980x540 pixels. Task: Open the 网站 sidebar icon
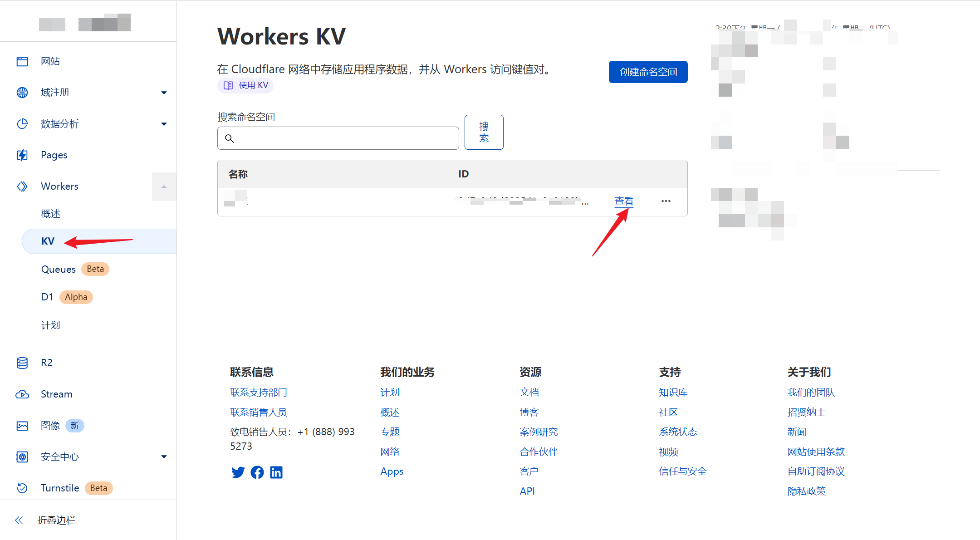[22, 61]
